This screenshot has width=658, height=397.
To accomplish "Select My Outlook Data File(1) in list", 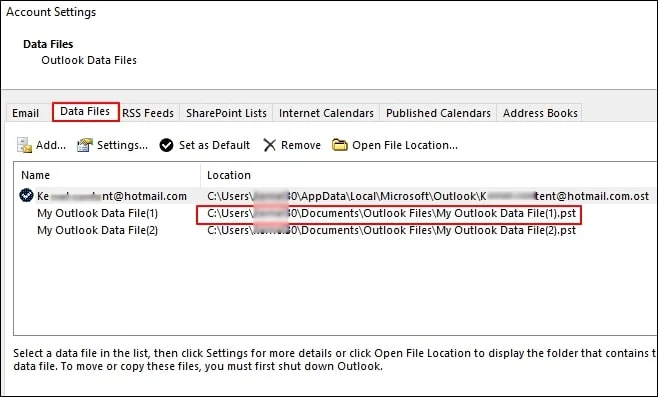I will click(97, 213).
